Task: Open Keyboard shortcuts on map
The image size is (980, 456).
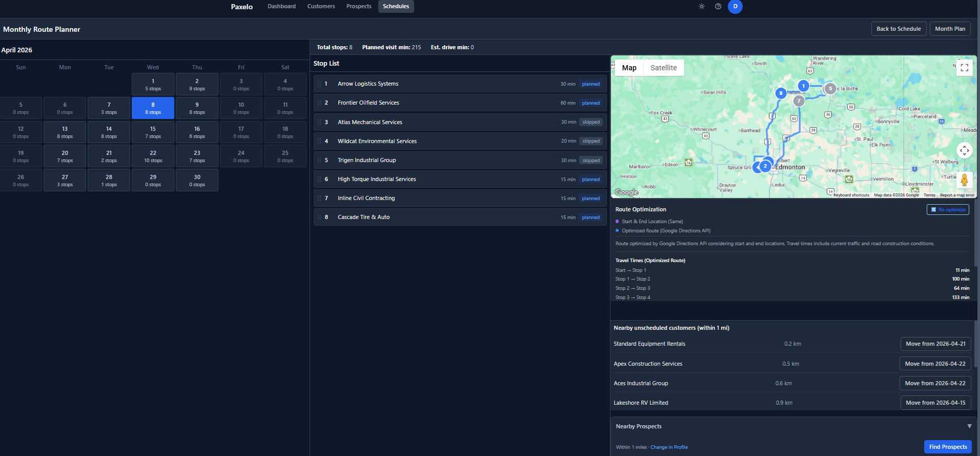Action: 851,195
